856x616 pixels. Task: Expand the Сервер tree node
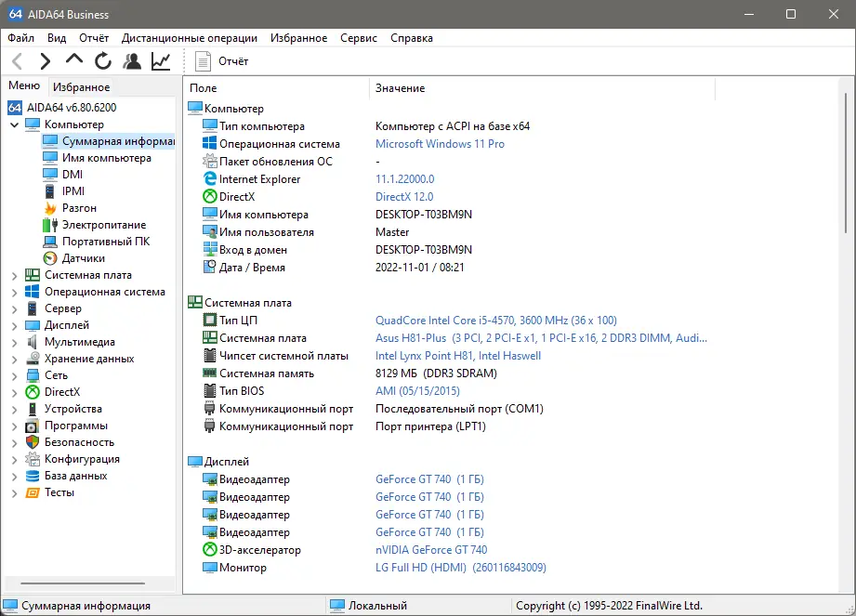click(x=15, y=309)
